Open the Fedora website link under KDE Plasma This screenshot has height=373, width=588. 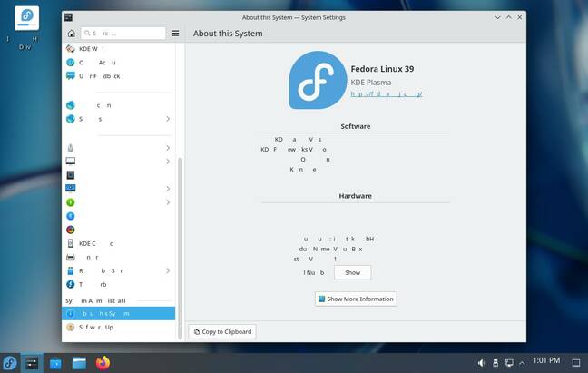coord(387,94)
